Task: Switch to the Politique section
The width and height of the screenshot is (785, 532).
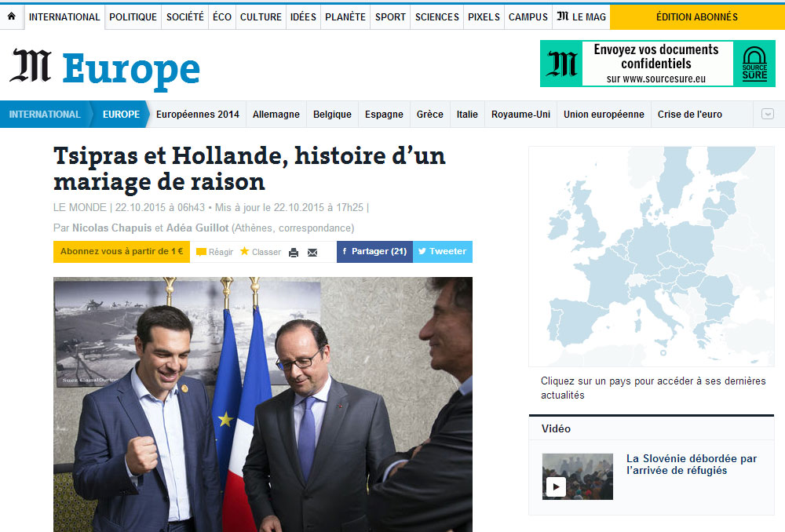Action: coord(133,17)
